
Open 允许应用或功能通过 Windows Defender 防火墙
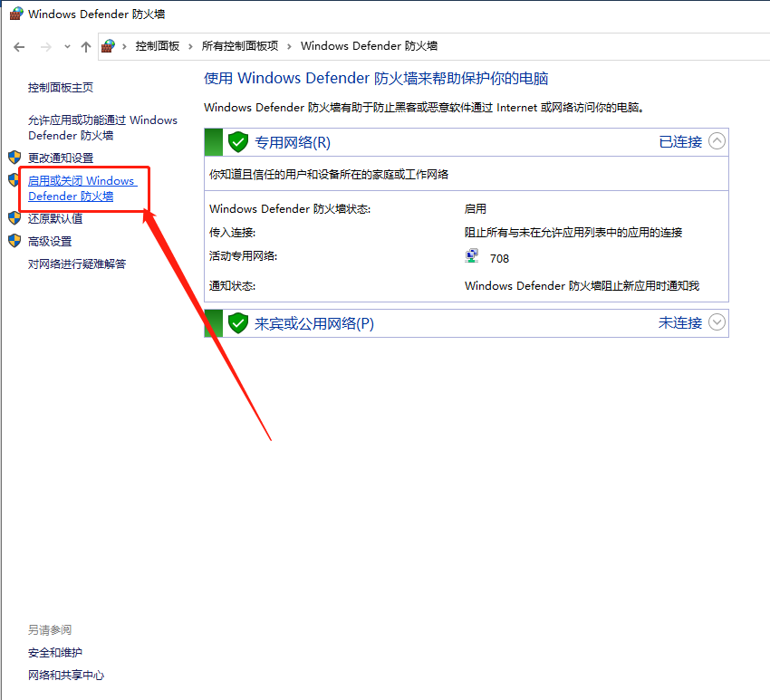[102, 128]
